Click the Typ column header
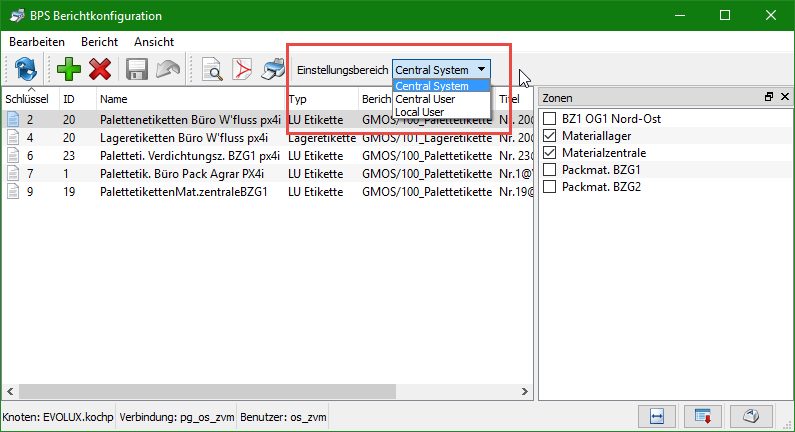The image size is (795, 432). click(x=298, y=99)
